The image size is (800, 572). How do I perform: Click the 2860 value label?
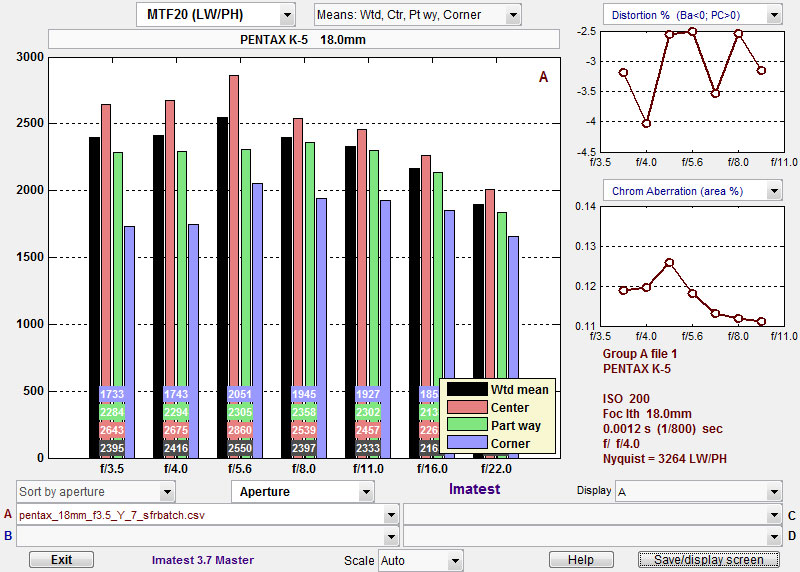point(240,430)
